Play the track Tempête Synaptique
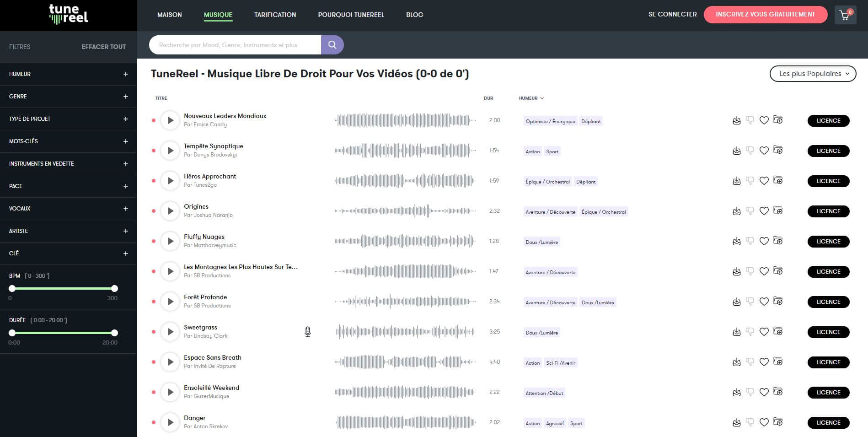 (170, 151)
